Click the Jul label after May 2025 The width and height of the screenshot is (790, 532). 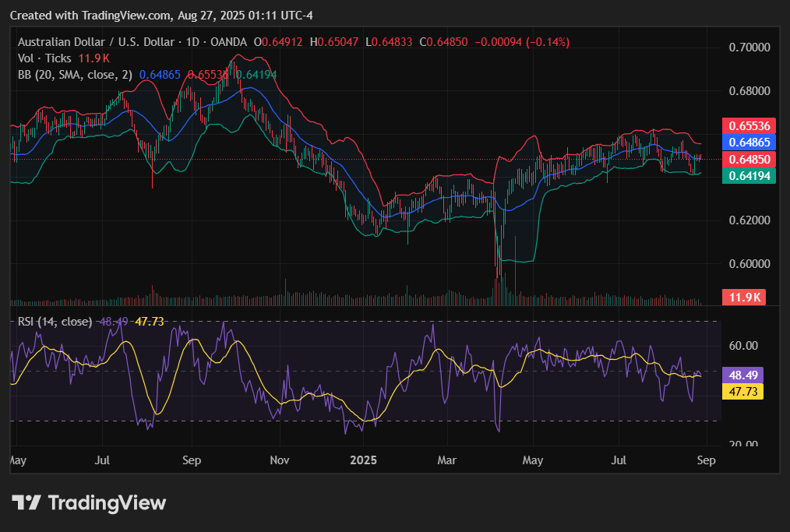pyautogui.click(x=618, y=460)
